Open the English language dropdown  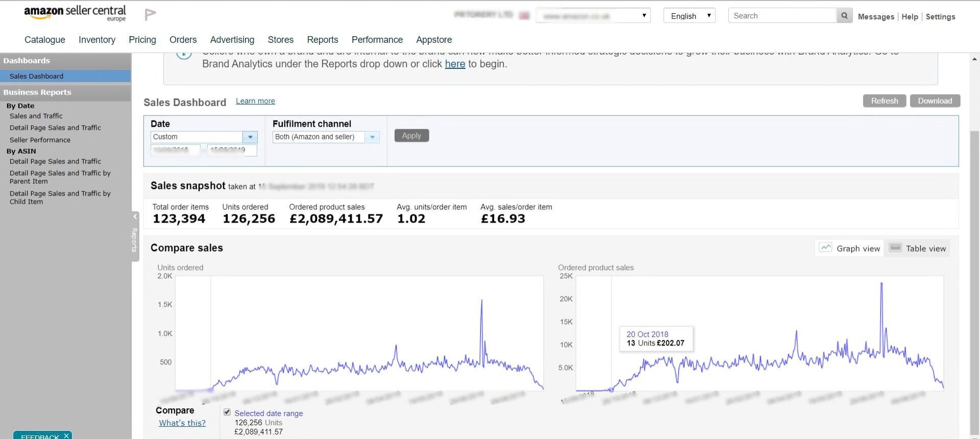click(689, 15)
